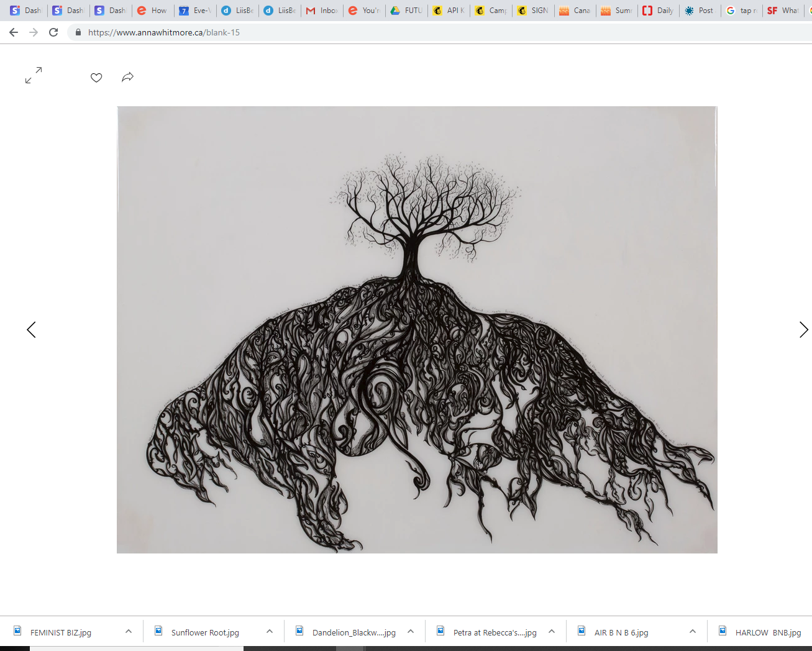Click browser back button
This screenshot has height=651, width=812.
(x=14, y=32)
